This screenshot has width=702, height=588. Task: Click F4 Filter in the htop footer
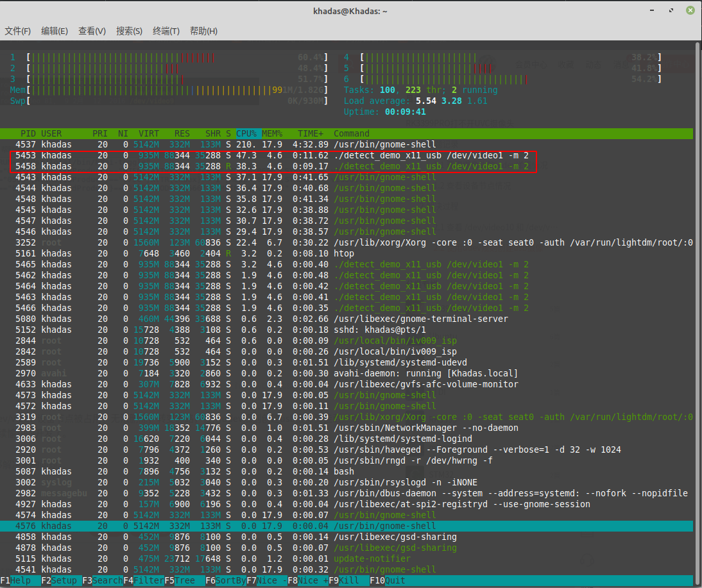click(x=144, y=580)
